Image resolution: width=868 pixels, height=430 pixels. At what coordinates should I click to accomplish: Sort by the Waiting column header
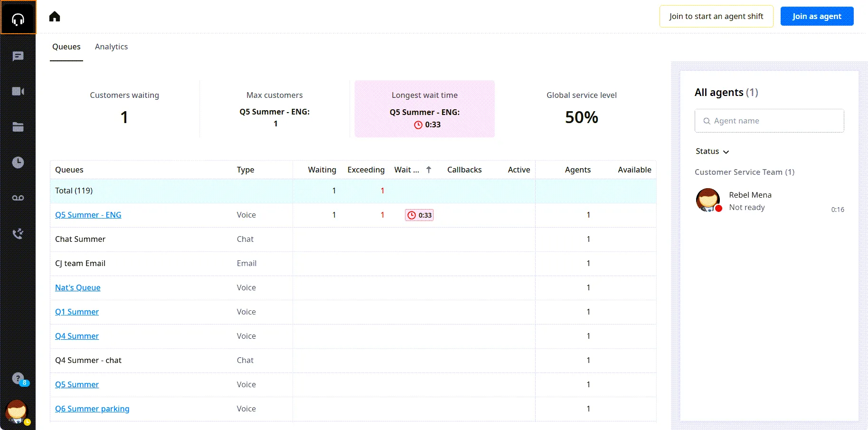pyautogui.click(x=322, y=170)
